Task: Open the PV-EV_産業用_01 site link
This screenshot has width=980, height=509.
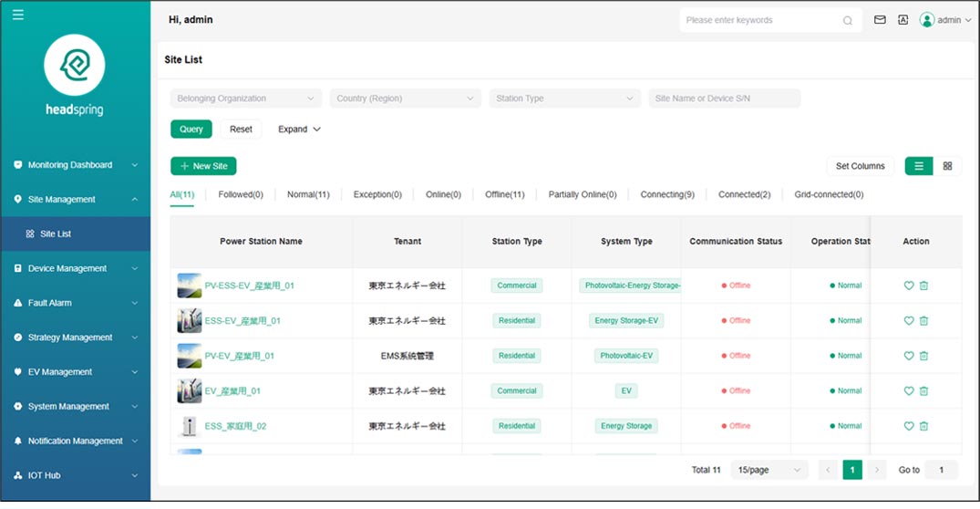Action: point(239,356)
